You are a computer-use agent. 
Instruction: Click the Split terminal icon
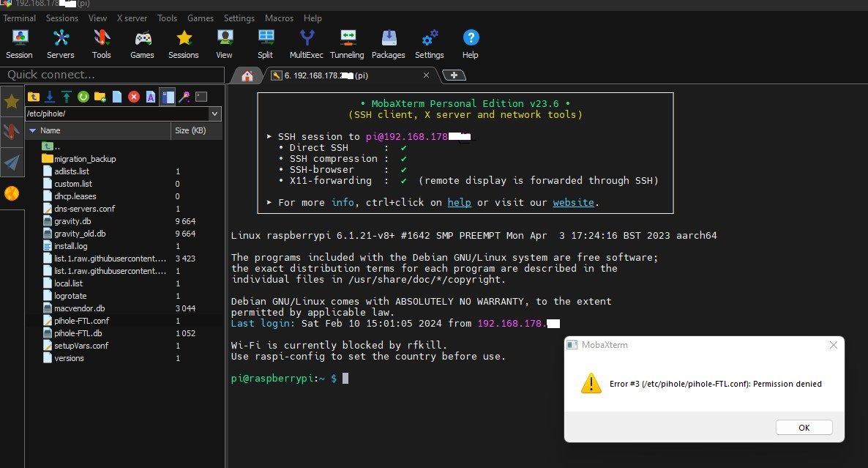[x=266, y=44]
